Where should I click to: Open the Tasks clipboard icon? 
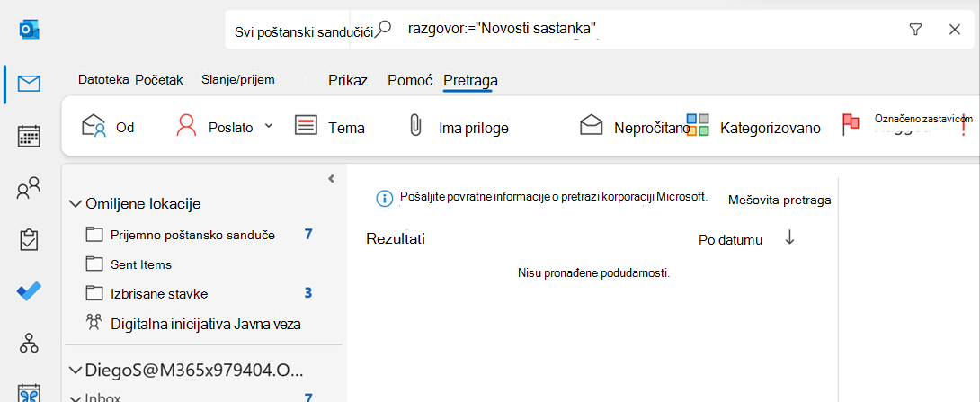29,239
